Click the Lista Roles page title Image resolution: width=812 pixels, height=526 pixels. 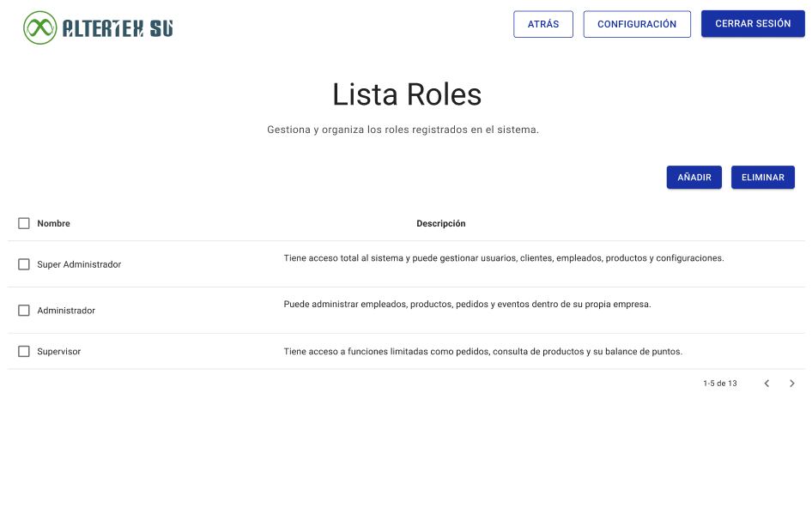[407, 94]
